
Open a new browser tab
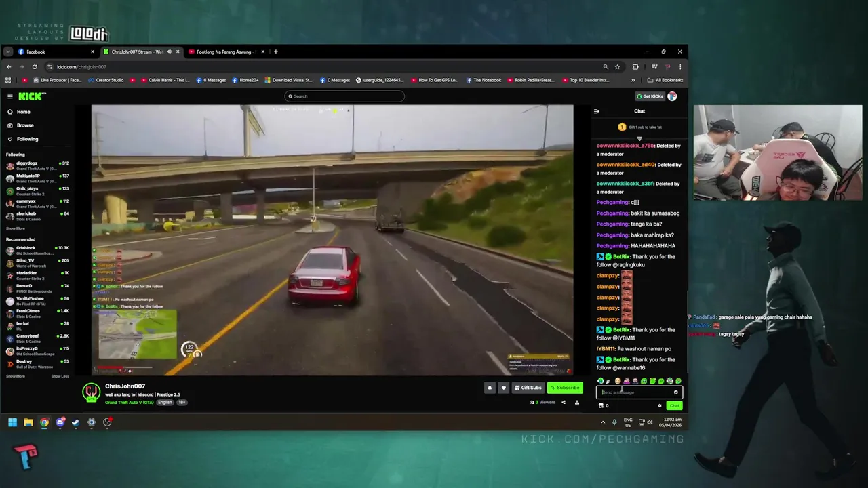(x=275, y=52)
